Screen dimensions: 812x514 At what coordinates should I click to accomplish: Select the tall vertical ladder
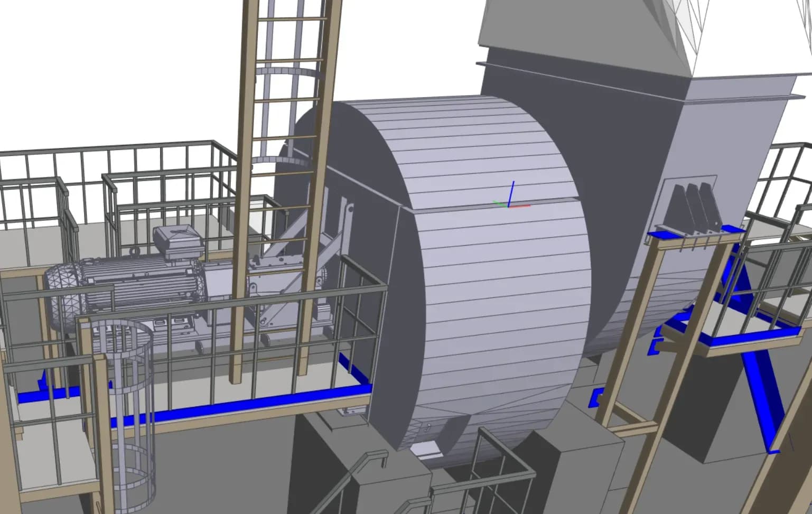(288, 106)
